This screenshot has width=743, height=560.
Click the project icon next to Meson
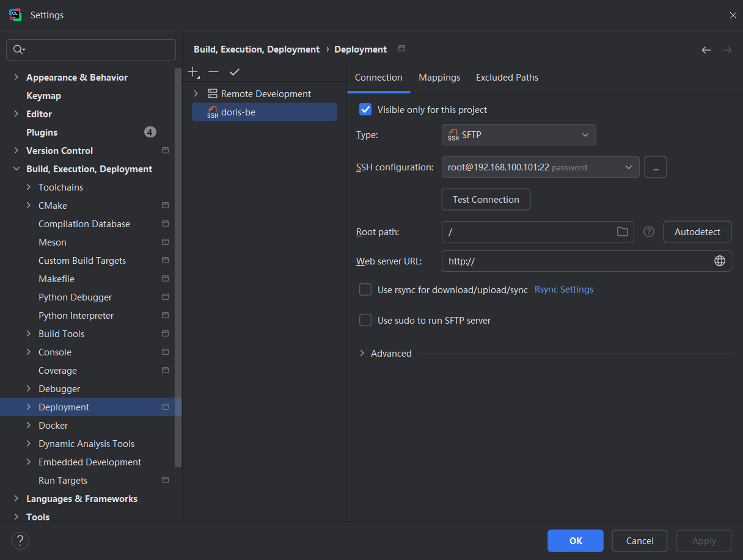pos(165,242)
